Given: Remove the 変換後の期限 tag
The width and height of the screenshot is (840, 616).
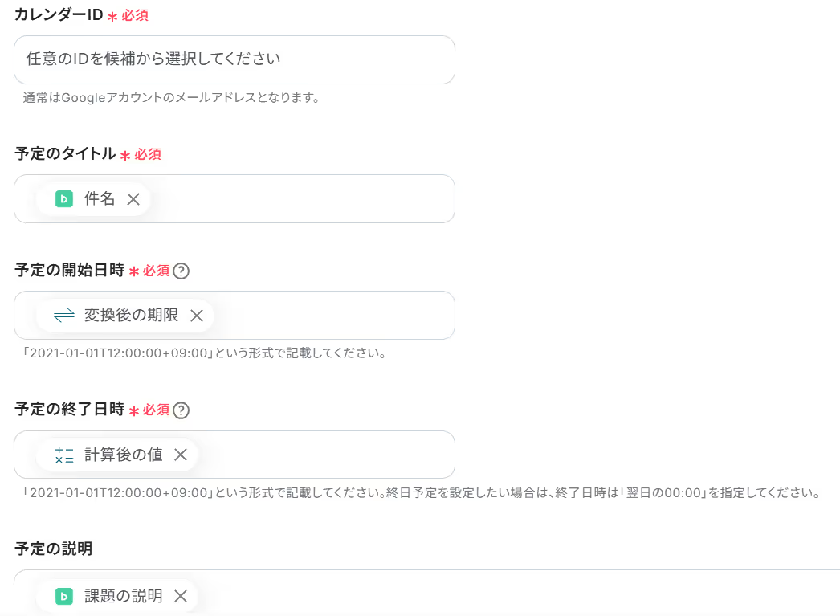Looking at the screenshot, I should click(x=197, y=316).
